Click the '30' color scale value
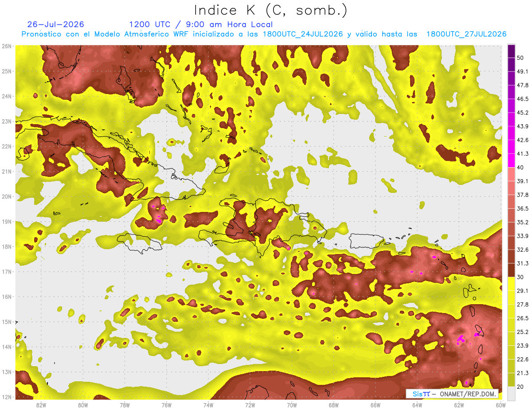The width and height of the screenshot is (532, 411). [520, 277]
